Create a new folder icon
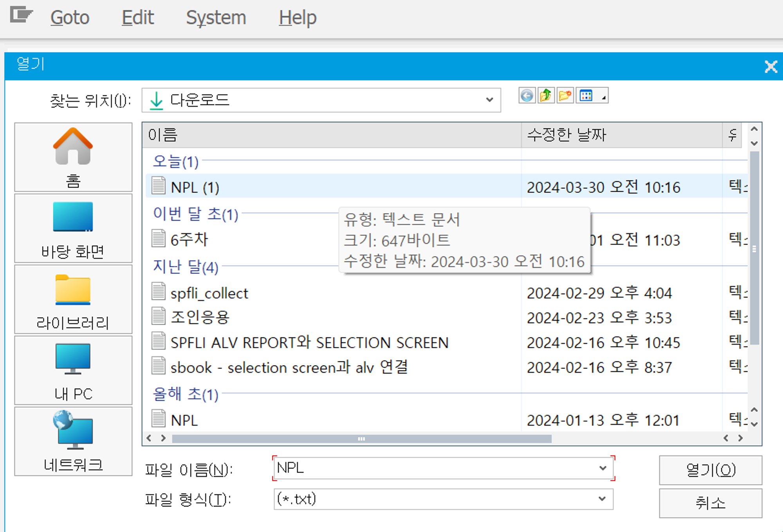The image size is (783, 532). (565, 96)
